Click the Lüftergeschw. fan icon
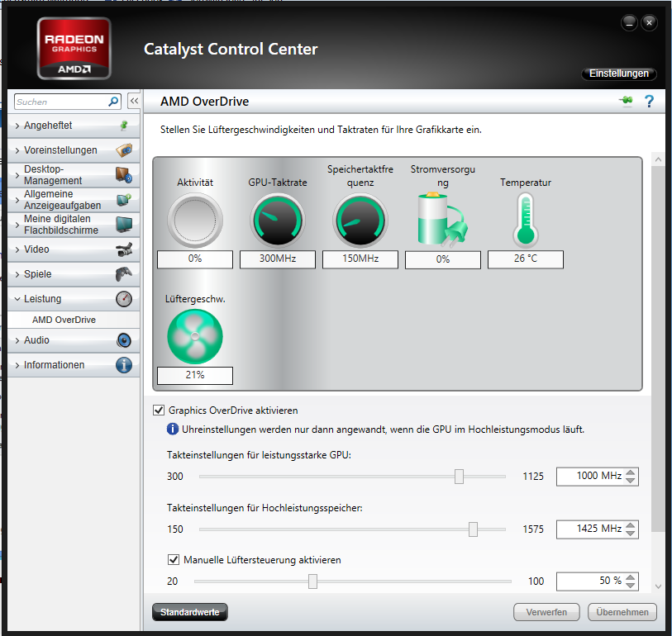This screenshot has height=636, width=672. point(195,337)
